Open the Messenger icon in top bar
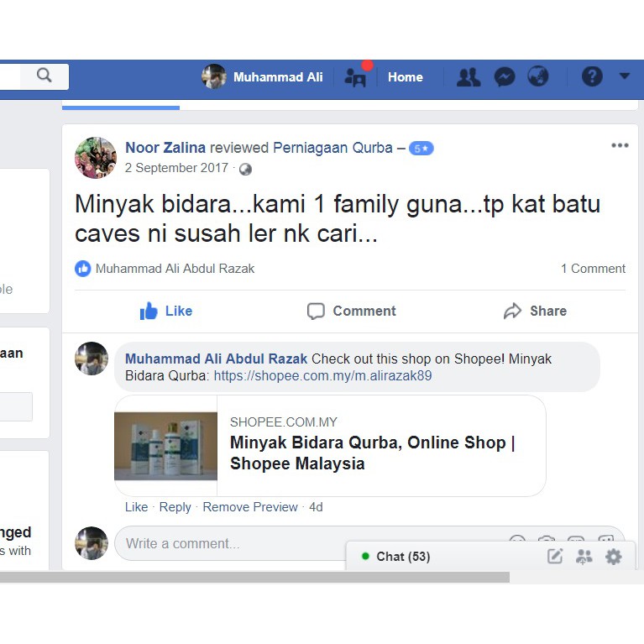Screen dimensions: 644x644 (504, 77)
